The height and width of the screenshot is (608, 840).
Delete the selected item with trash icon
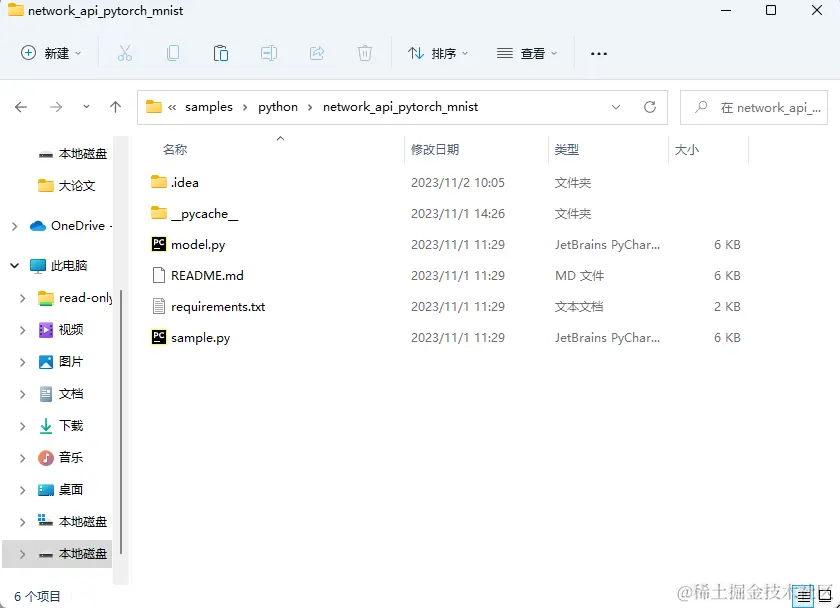coord(364,55)
